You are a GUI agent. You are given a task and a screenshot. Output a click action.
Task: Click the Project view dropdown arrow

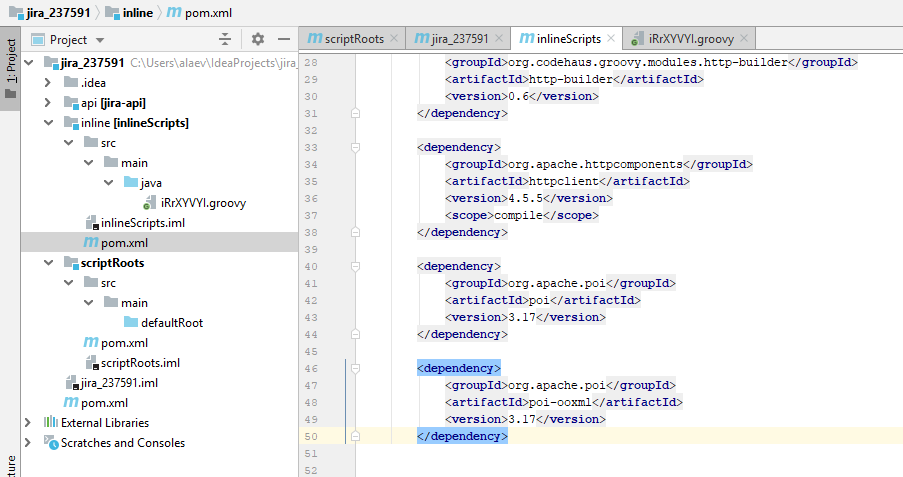tap(100, 40)
